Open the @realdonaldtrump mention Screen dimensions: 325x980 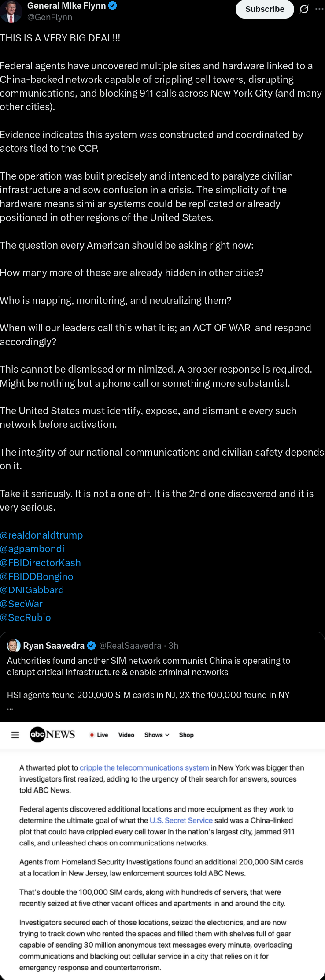pyautogui.click(x=41, y=535)
